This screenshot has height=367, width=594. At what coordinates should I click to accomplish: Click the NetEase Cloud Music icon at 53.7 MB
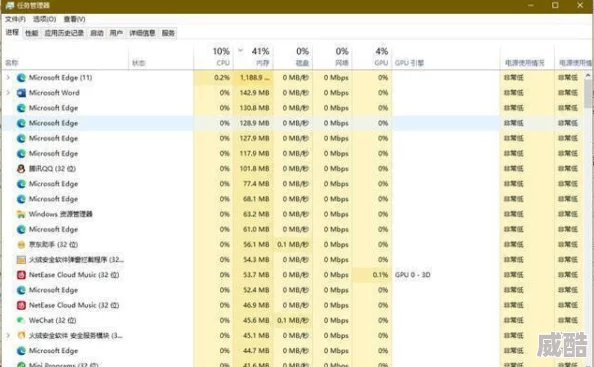click(x=21, y=275)
